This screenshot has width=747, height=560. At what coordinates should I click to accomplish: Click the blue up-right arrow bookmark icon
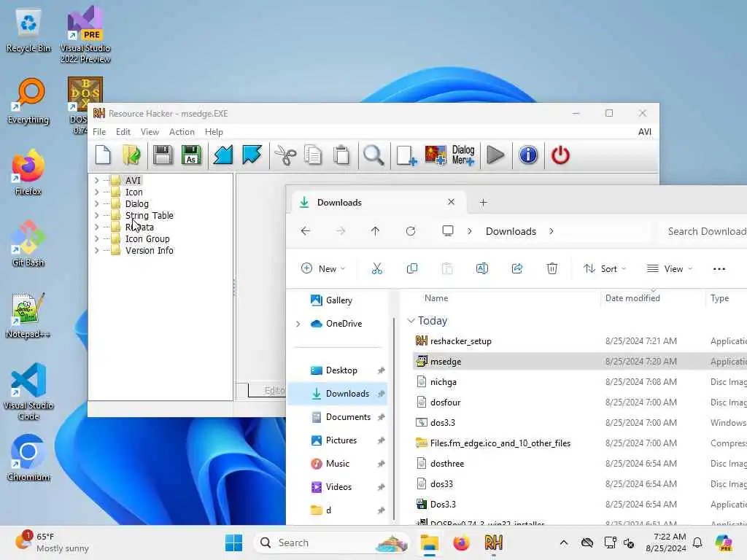[x=252, y=155]
